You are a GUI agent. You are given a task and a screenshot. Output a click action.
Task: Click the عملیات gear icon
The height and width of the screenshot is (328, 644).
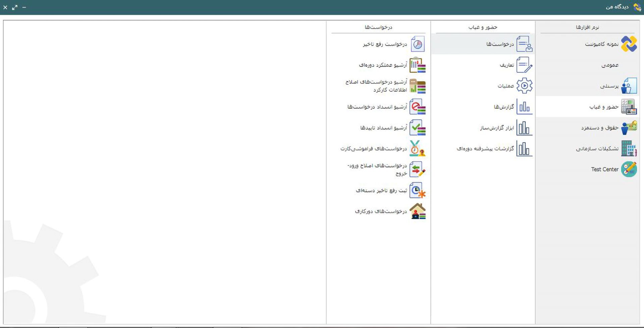point(524,86)
